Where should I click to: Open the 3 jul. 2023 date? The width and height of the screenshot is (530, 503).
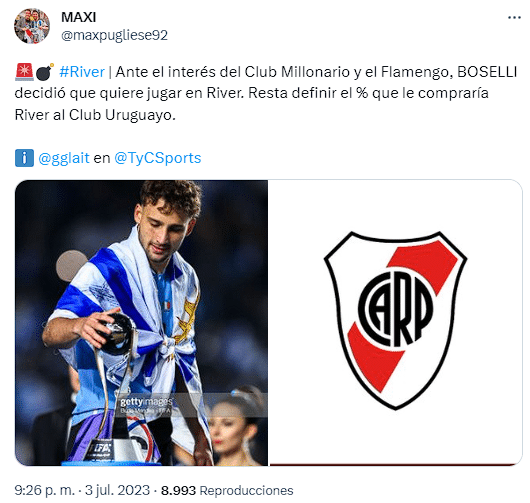(117, 490)
